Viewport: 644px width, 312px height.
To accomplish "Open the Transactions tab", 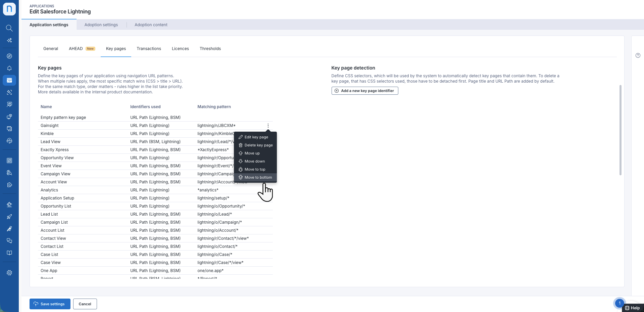I will point(149,49).
